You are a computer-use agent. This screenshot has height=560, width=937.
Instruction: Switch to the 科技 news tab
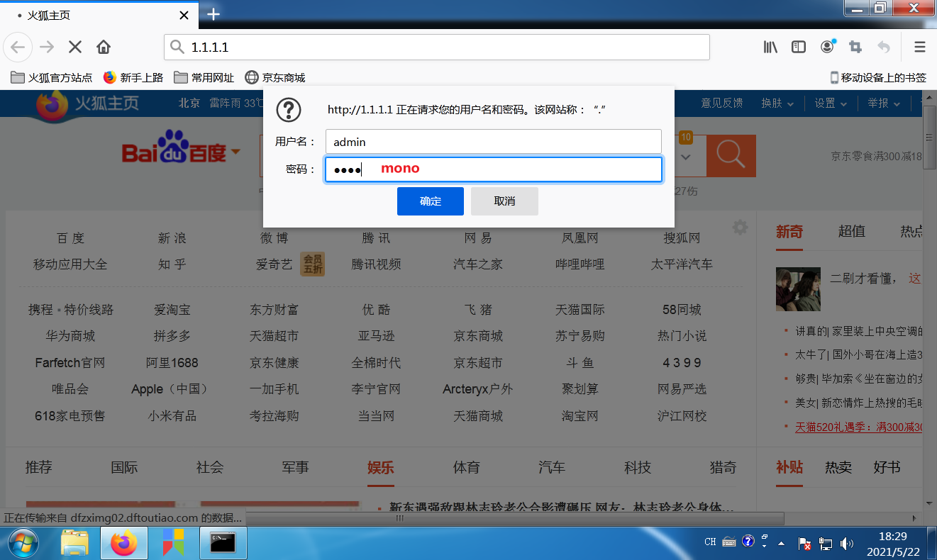point(638,467)
